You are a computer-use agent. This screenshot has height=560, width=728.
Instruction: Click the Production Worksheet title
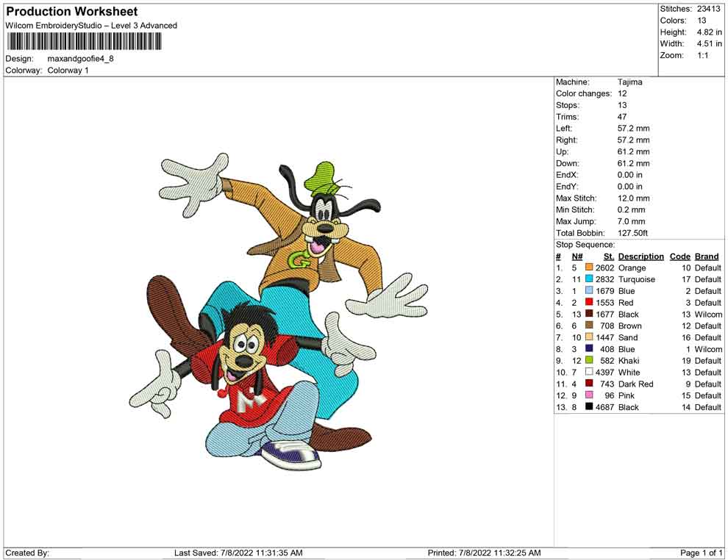[72, 12]
